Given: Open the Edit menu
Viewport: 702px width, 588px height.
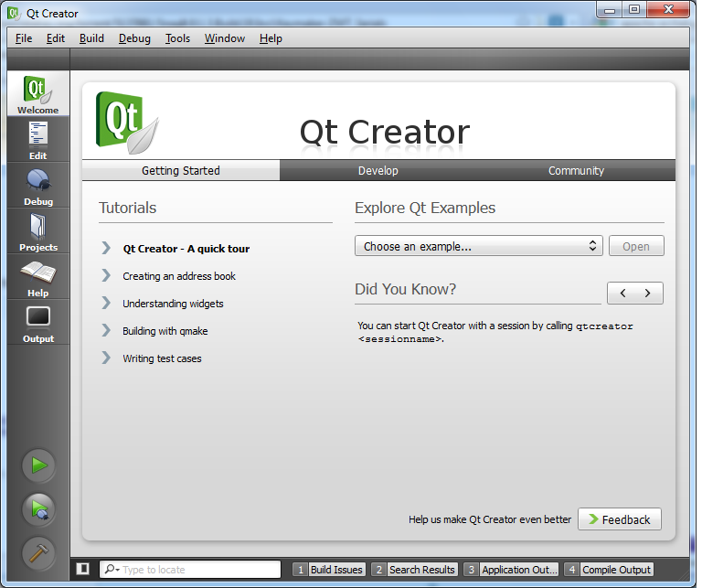Looking at the screenshot, I should pos(56,38).
